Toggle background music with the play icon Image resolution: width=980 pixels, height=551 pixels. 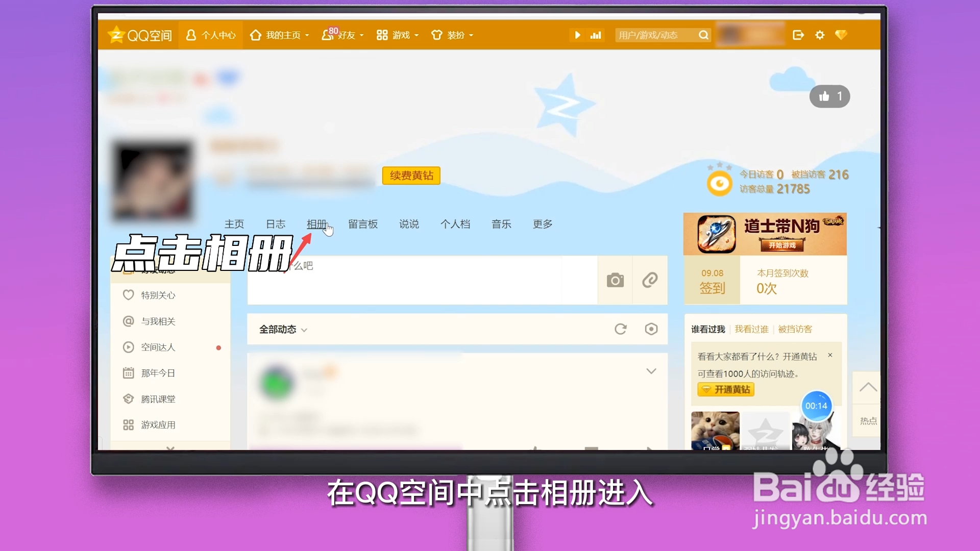(577, 35)
